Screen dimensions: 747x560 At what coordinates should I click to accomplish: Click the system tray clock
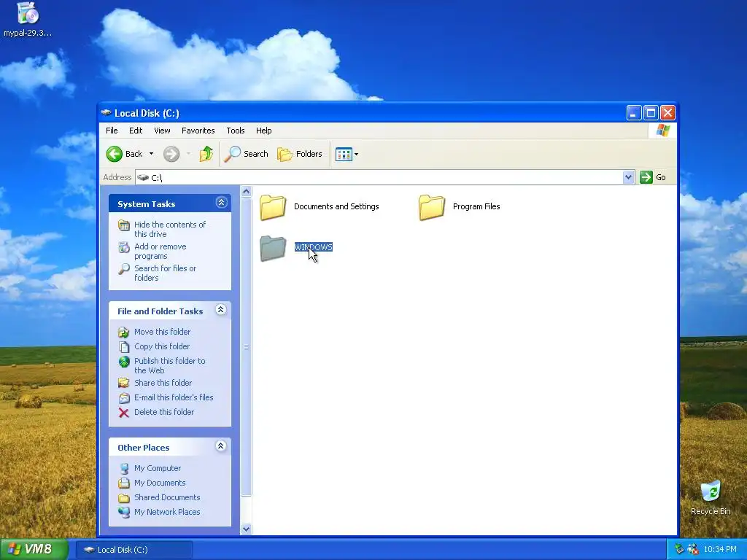[x=720, y=549]
